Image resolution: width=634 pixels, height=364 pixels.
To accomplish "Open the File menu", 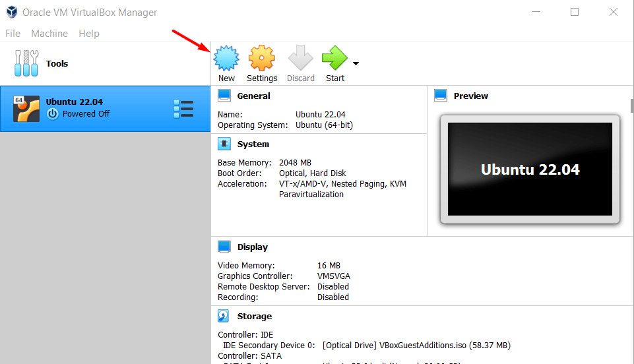I will [13, 34].
